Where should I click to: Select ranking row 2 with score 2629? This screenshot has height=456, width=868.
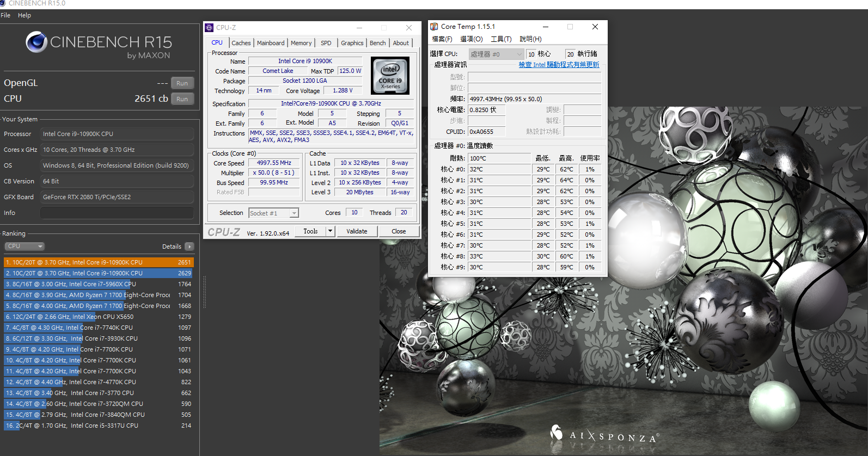(99, 273)
